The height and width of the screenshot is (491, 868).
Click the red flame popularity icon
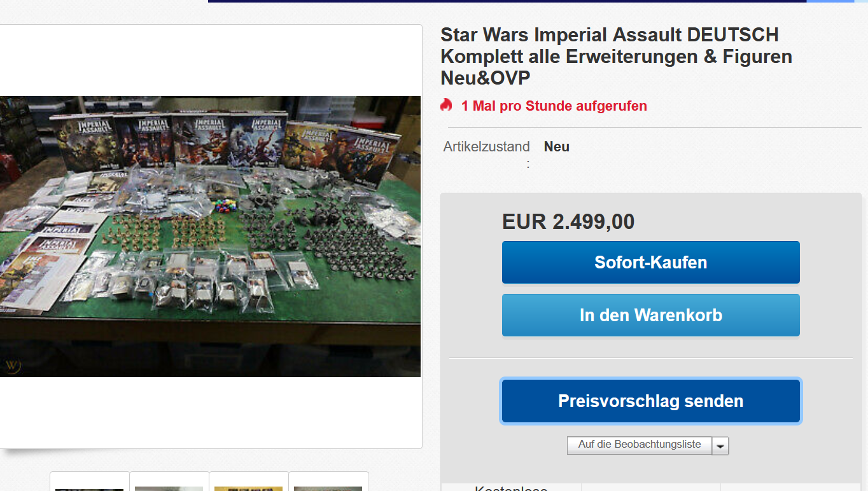(446, 105)
